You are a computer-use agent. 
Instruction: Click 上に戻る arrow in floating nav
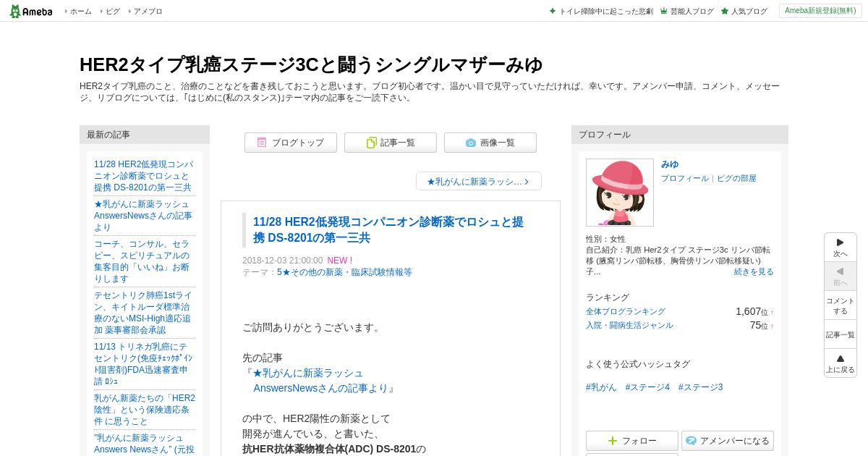click(841, 363)
